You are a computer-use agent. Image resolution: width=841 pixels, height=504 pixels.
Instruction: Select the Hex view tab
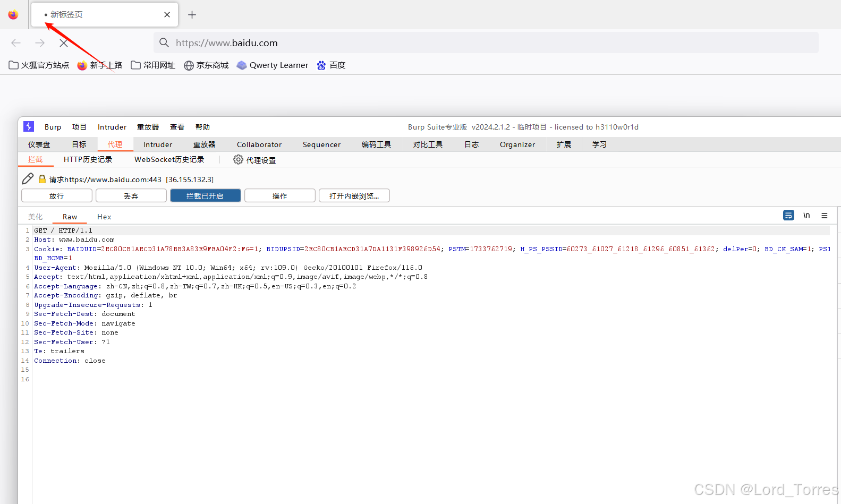[104, 217]
